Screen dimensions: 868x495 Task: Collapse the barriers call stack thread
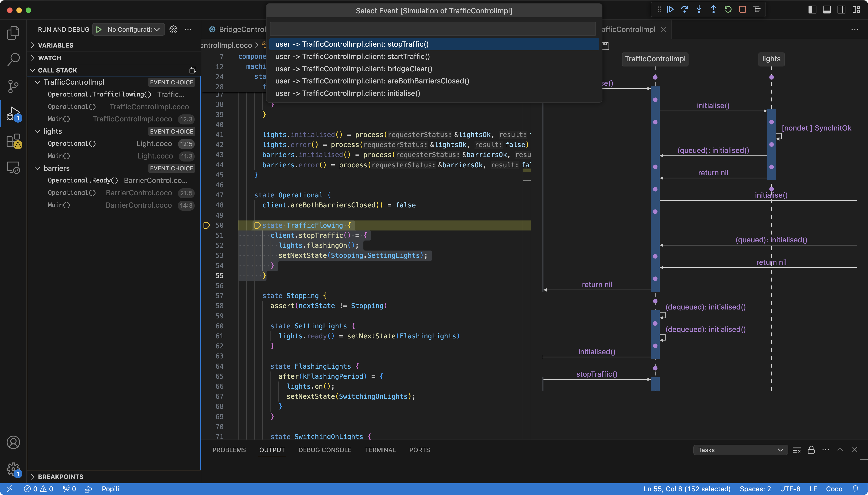(37, 168)
